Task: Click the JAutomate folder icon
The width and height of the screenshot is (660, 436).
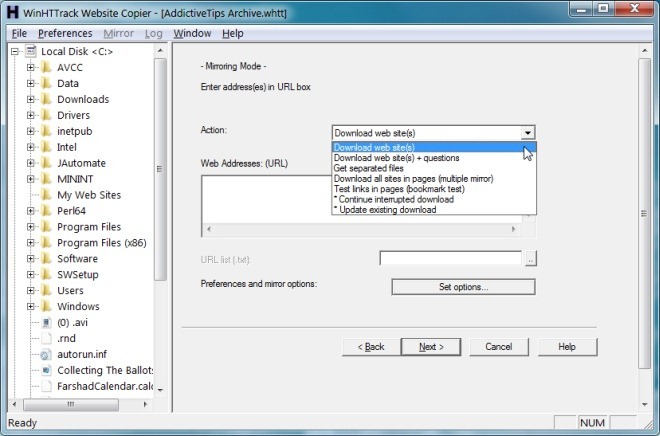Action: [x=46, y=163]
